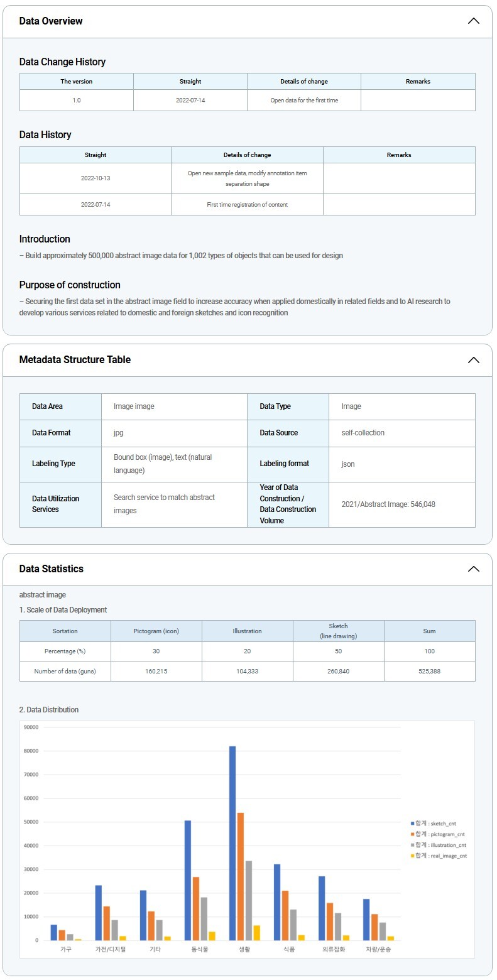497x980 pixels.
Task: Click the orange bar in 생활 category
Action: pyautogui.click(x=241, y=876)
